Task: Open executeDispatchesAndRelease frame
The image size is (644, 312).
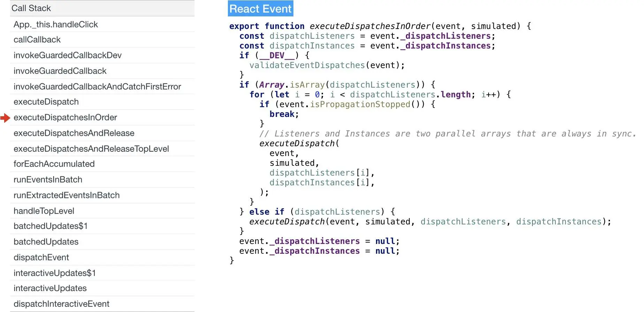Action: point(102,133)
